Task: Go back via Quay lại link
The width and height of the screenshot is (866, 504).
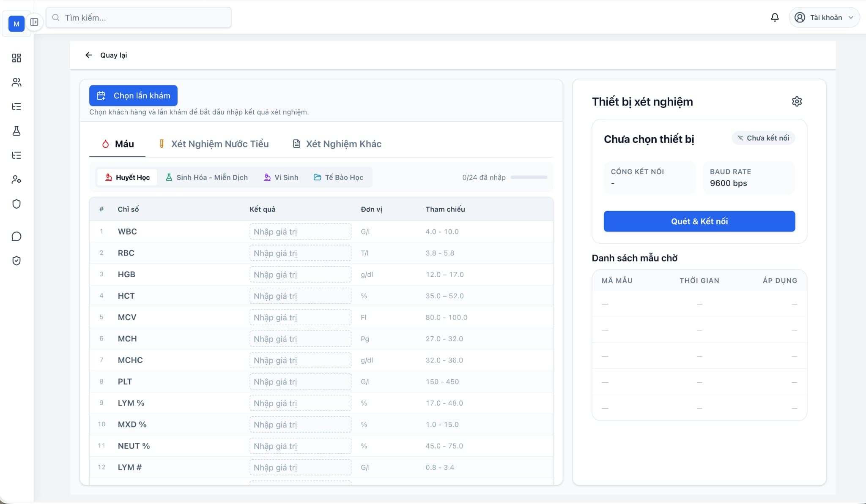Action: point(113,55)
